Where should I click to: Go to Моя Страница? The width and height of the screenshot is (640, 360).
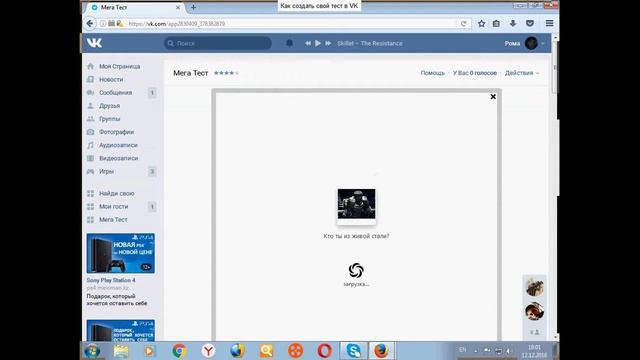(120, 66)
